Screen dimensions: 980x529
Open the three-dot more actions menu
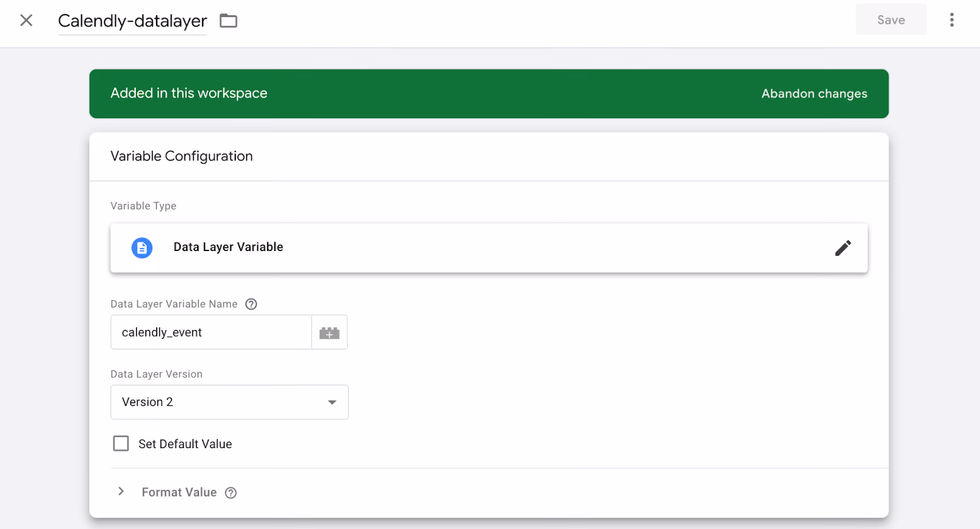point(951,20)
